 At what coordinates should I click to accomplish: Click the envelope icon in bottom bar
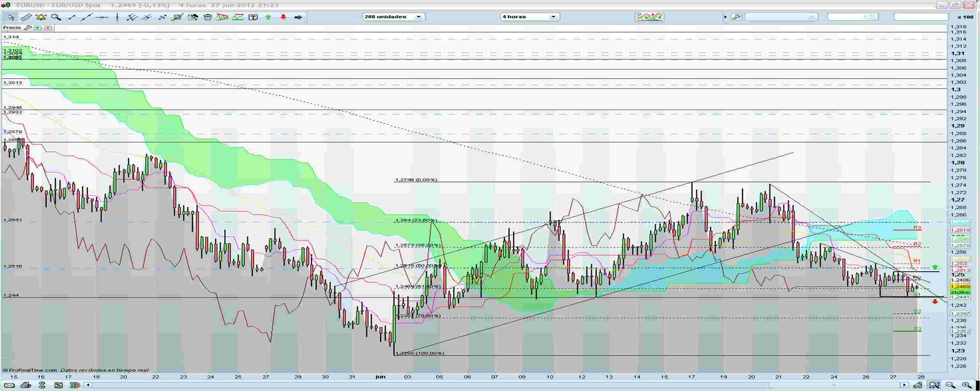(9, 385)
